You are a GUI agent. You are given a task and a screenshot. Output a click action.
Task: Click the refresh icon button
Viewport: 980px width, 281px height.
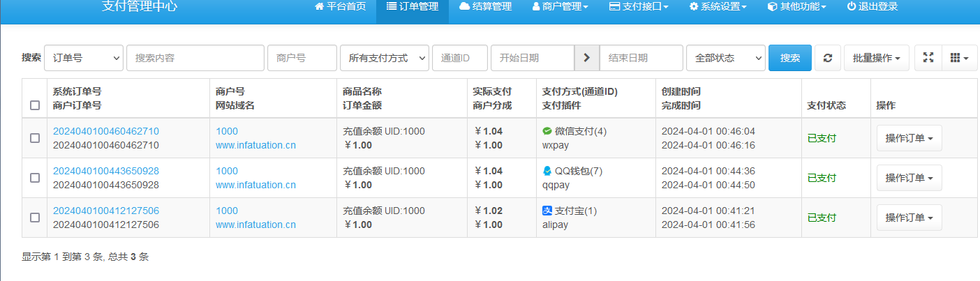[827, 58]
